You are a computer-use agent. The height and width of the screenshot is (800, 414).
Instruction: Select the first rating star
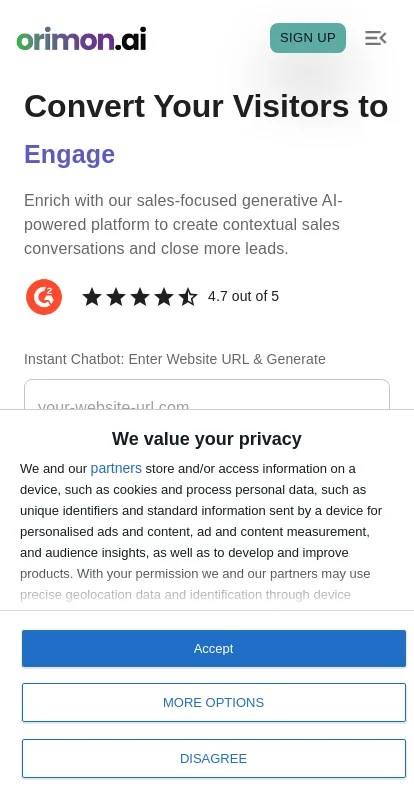92,296
